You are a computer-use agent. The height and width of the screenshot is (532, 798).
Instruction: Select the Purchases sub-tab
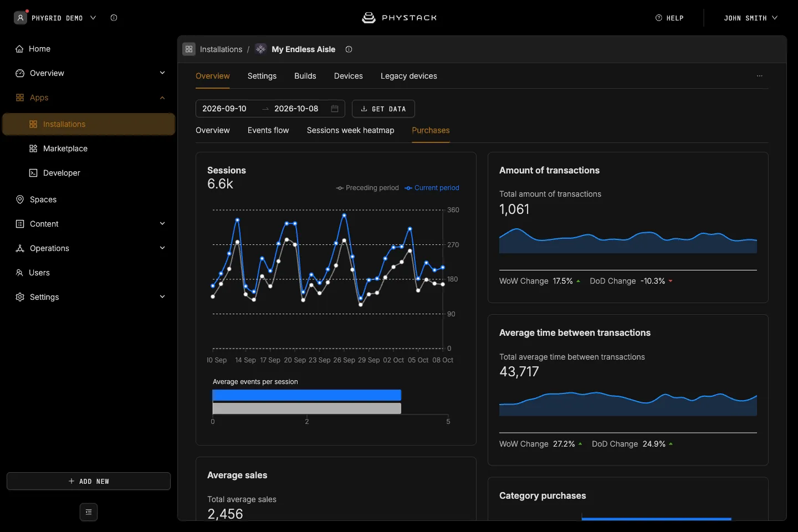click(x=431, y=130)
